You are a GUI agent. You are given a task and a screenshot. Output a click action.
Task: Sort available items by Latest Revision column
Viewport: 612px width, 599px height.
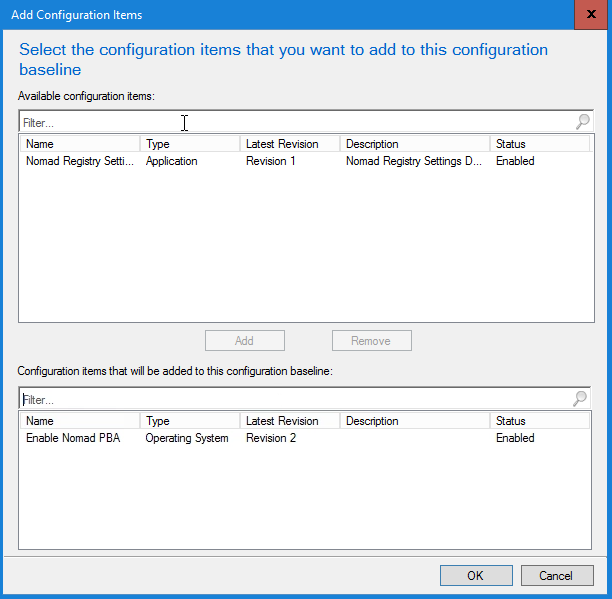pos(290,144)
